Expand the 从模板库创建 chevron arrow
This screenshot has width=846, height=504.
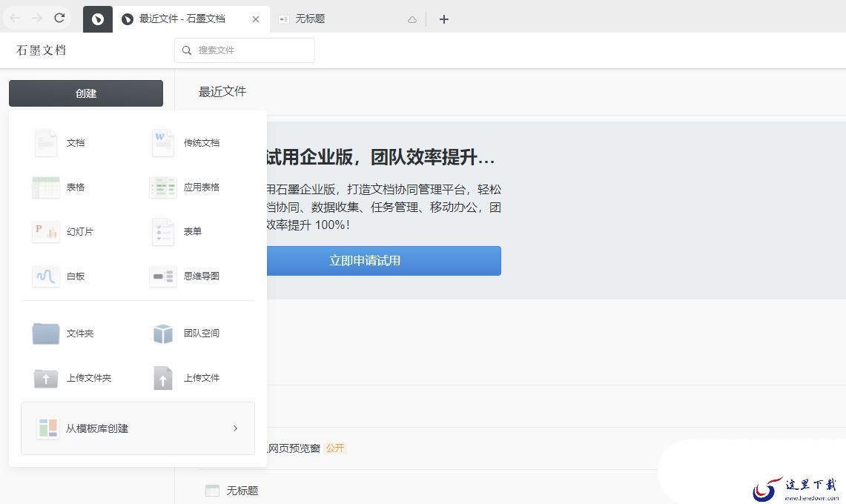point(235,428)
